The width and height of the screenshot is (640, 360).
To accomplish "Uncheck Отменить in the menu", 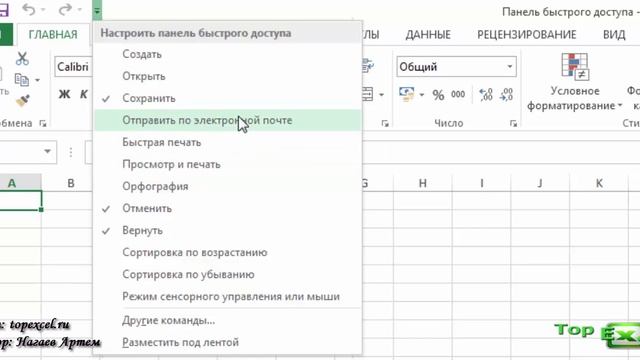I will point(228,209).
